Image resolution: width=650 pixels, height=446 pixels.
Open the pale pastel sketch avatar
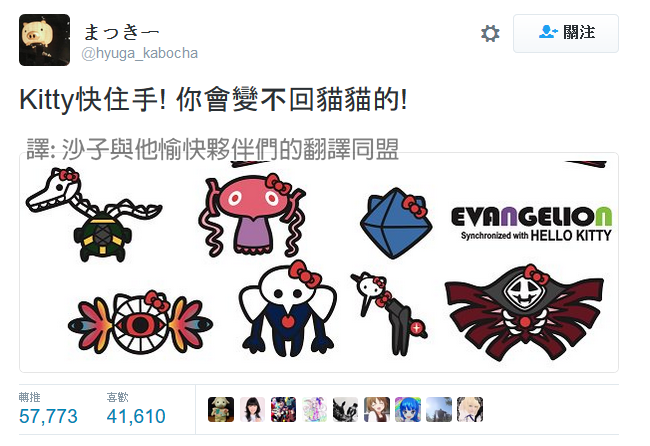coord(314,410)
